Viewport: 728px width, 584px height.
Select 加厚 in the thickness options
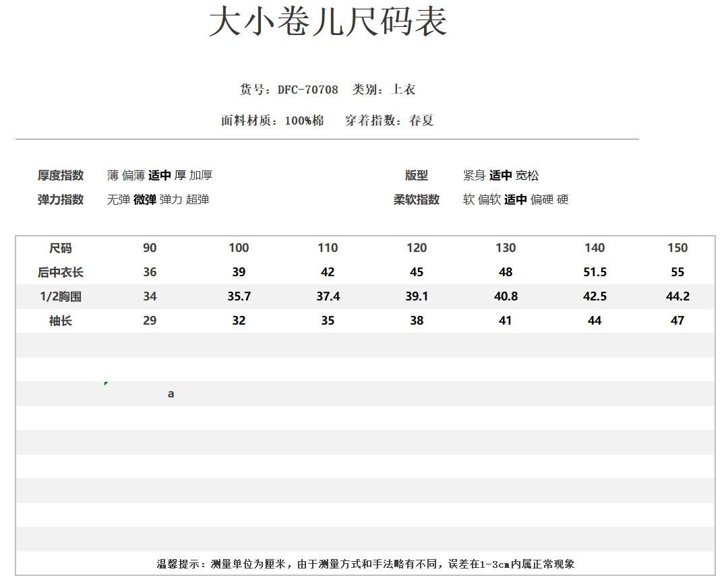(201, 175)
